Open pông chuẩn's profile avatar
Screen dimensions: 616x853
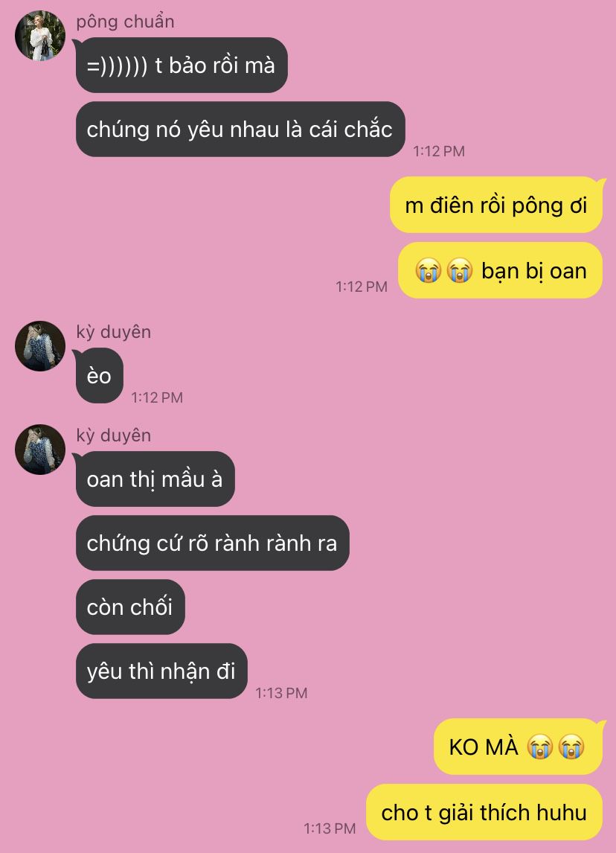40,36
